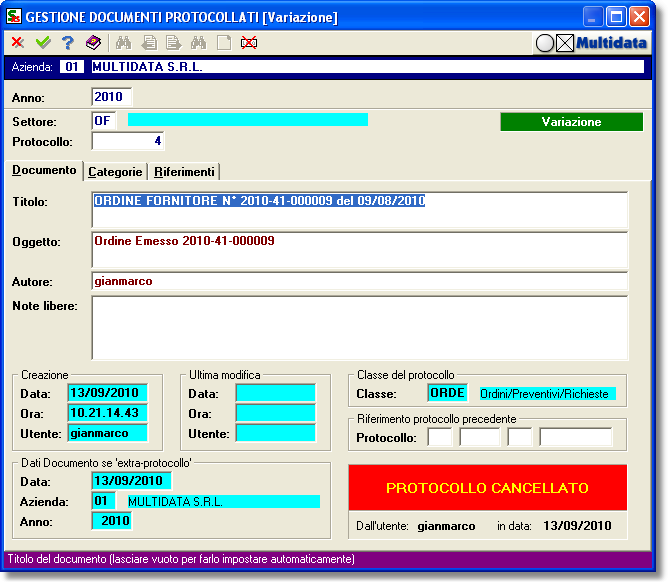668x584 pixels.
Task: Switch to the Documento tab
Action: [x=44, y=170]
